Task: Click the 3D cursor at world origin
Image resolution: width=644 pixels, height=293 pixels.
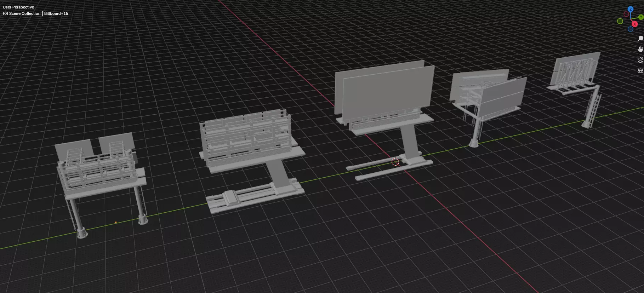Action: pos(395,162)
